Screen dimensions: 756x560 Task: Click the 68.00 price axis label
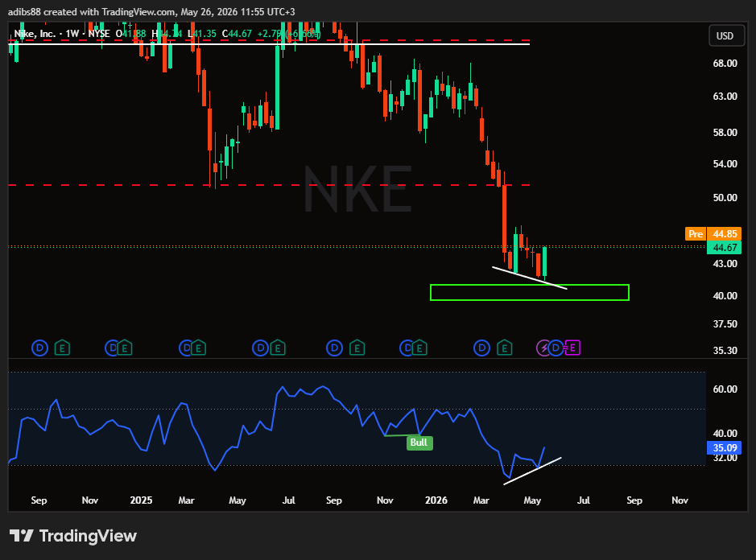(725, 63)
